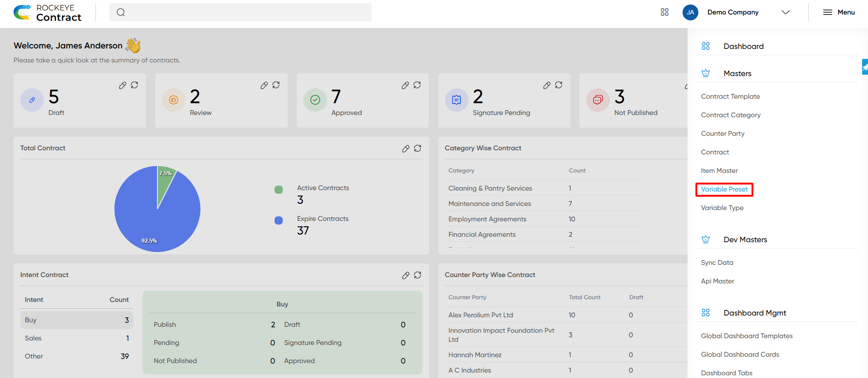Click the Dashboard Mgmt grid icon

coord(706,313)
